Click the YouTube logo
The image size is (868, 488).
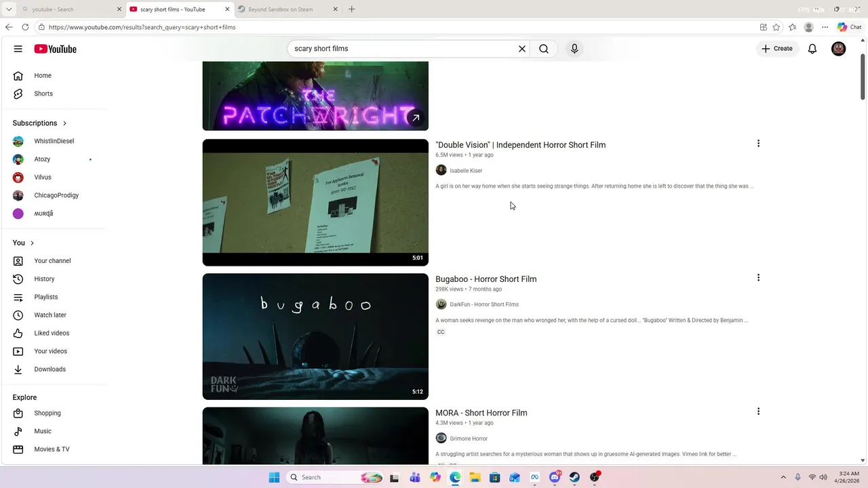tap(55, 49)
